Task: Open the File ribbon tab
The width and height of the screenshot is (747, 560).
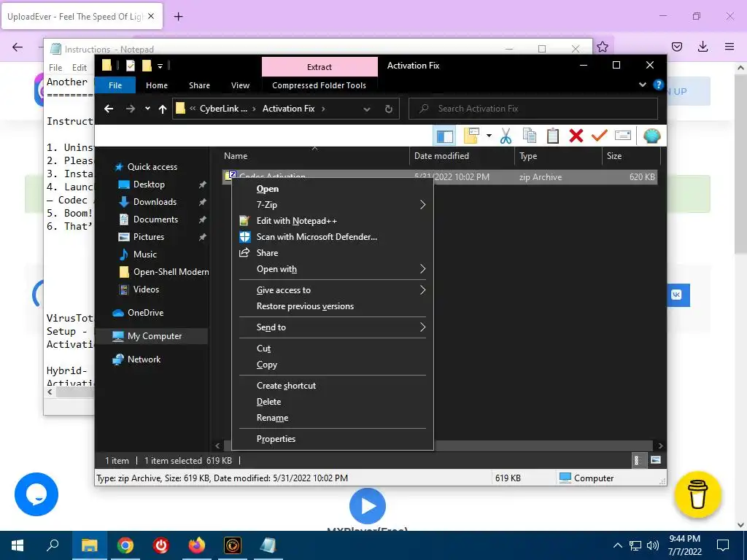Action: (115, 85)
